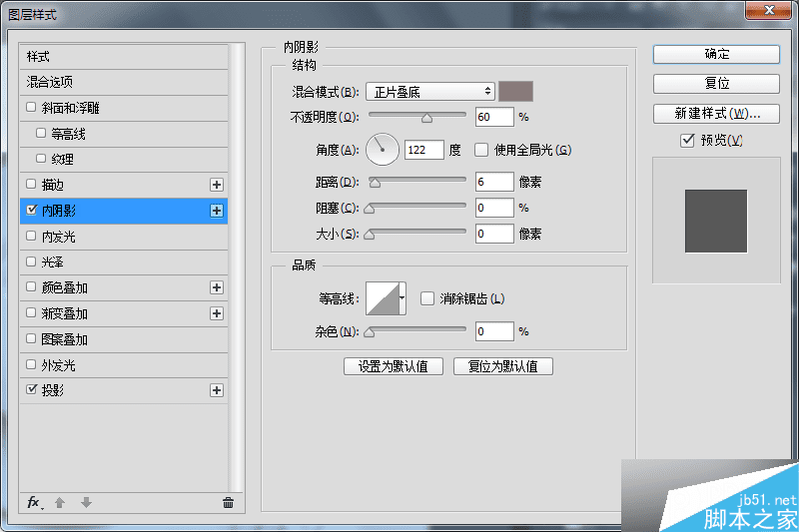The height and width of the screenshot is (532, 799).
Task: Select the 光泽 style row
Action: tap(124, 263)
